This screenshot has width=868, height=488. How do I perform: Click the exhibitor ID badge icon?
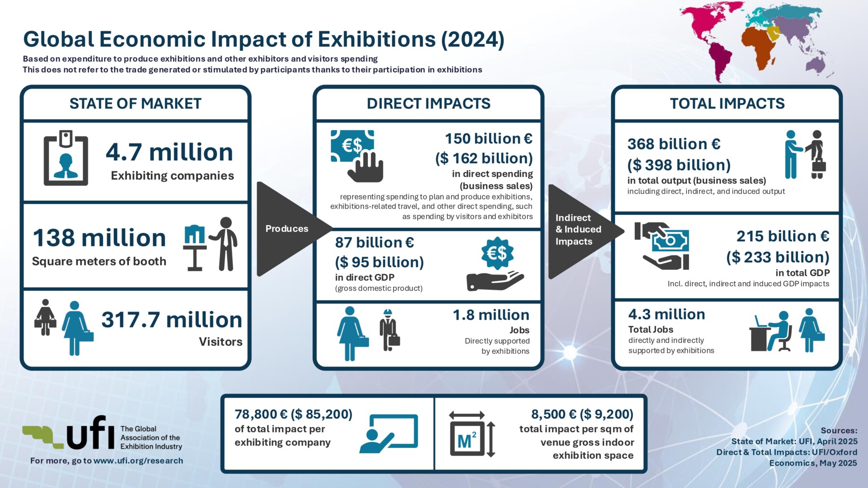[x=66, y=158]
